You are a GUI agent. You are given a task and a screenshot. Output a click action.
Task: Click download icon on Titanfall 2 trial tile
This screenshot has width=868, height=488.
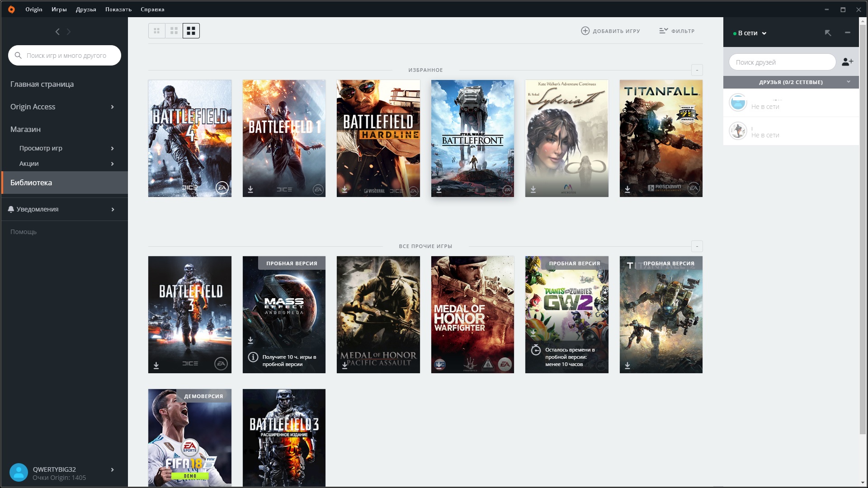627,366
